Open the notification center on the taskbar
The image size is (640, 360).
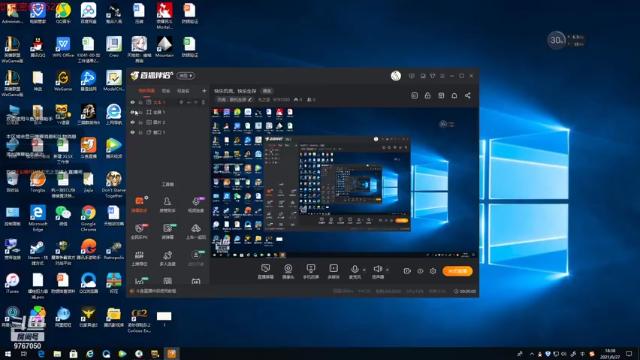click(x=629, y=354)
